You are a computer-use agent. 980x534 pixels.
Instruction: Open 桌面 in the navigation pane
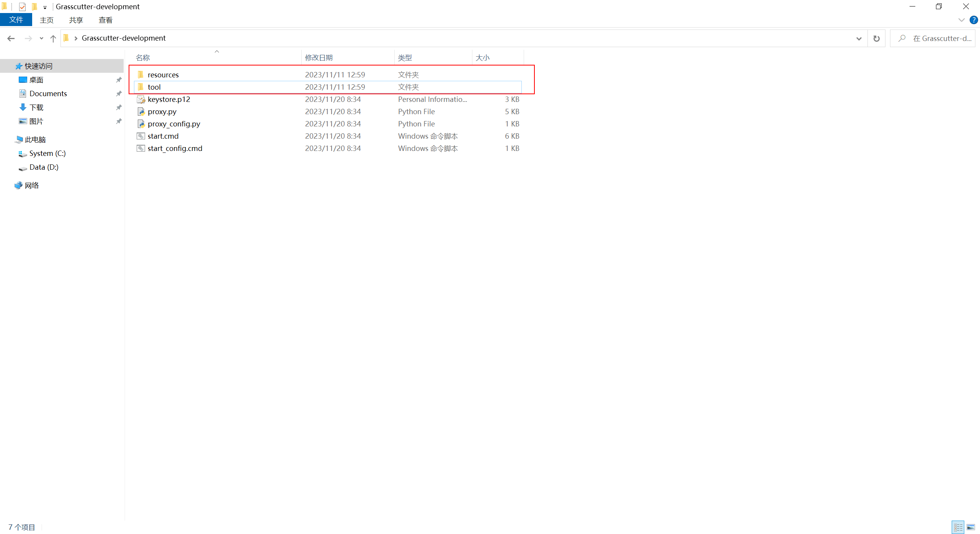[x=36, y=80]
